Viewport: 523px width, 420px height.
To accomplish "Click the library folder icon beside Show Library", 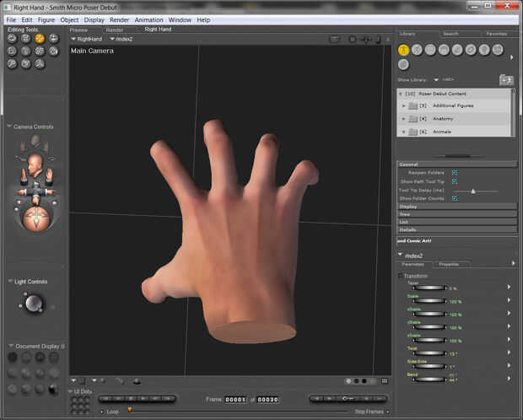I will pyautogui.click(x=505, y=79).
